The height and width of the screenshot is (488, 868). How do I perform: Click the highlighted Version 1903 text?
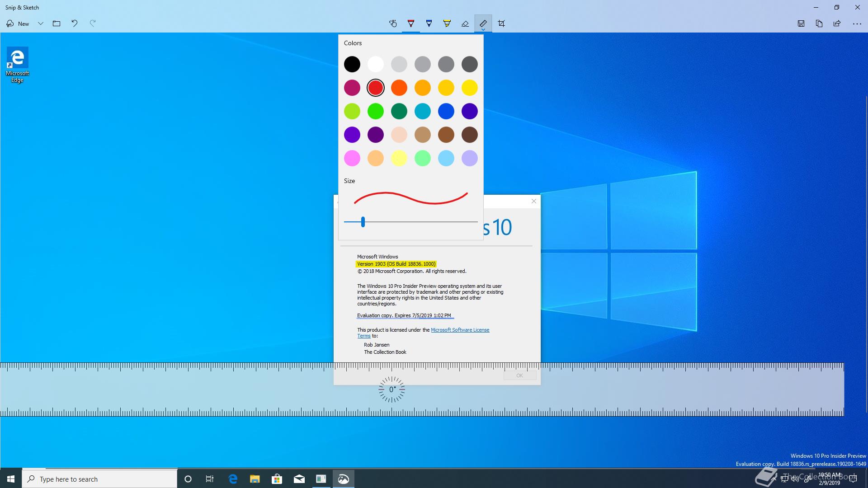[x=396, y=264]
